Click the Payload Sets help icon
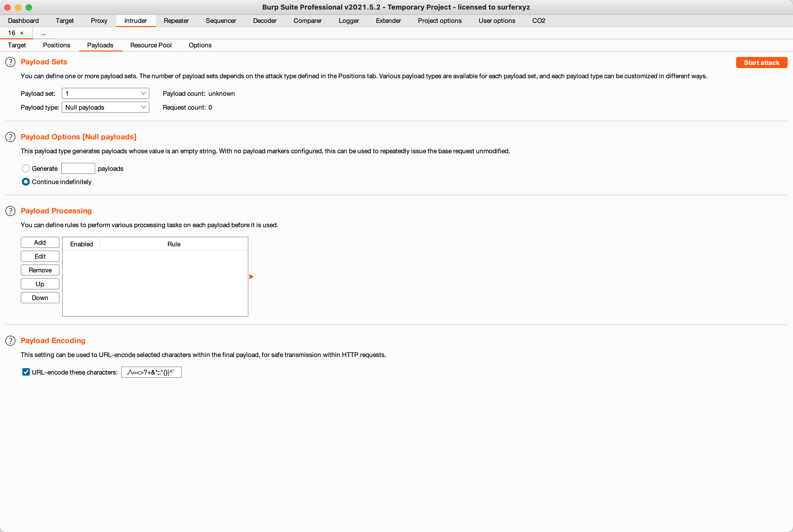Screen dimensions: 793x532 click(x=11, y=62)
